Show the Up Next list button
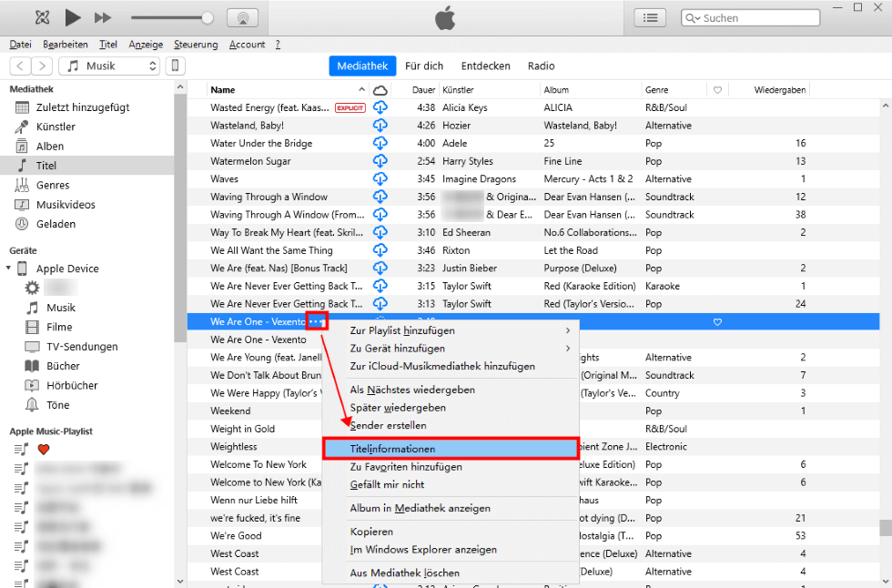 [x=650, y=17]
